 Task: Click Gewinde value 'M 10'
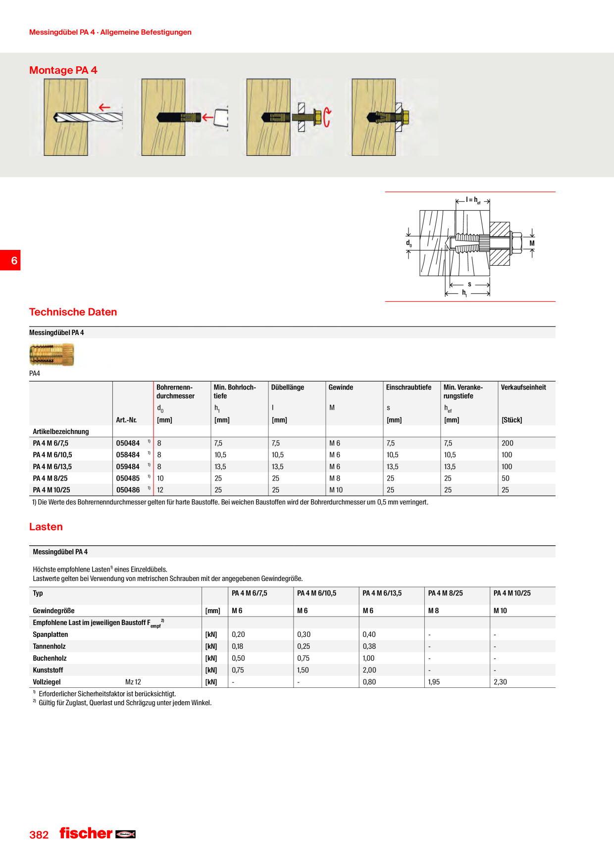tap(336, 490)
